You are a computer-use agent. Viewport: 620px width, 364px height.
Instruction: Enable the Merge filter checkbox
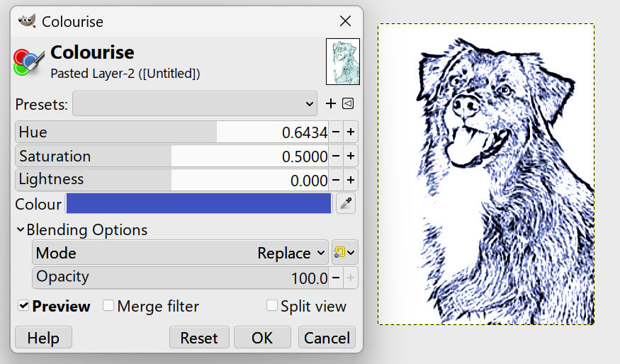(x=108, y=305)
